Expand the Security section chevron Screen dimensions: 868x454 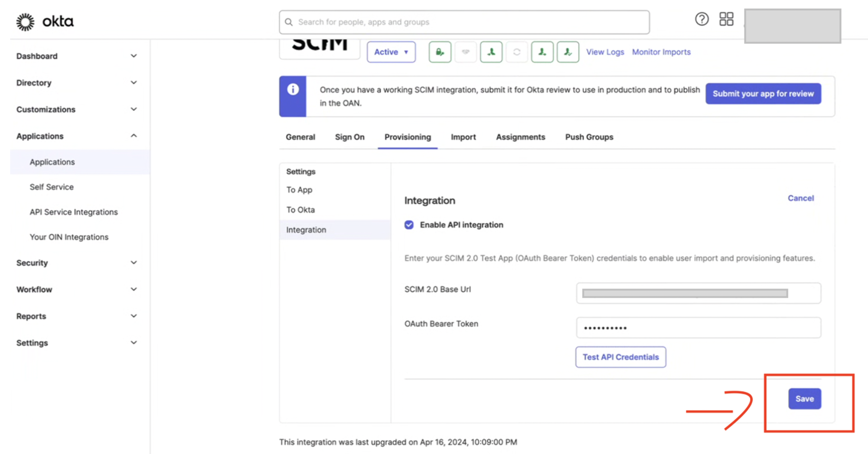(x=134, y=263)
